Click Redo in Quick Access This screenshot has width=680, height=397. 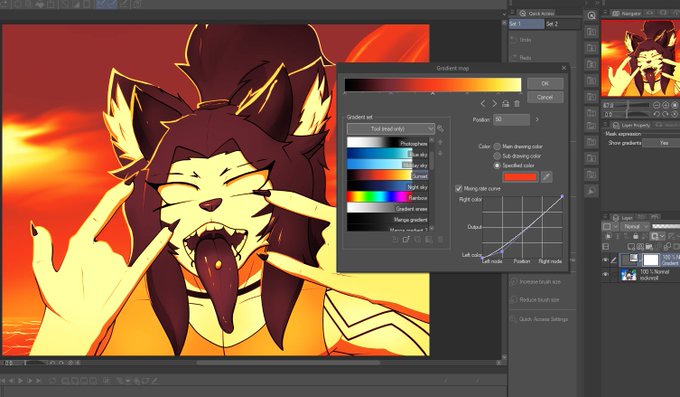[x=525, y=58]
